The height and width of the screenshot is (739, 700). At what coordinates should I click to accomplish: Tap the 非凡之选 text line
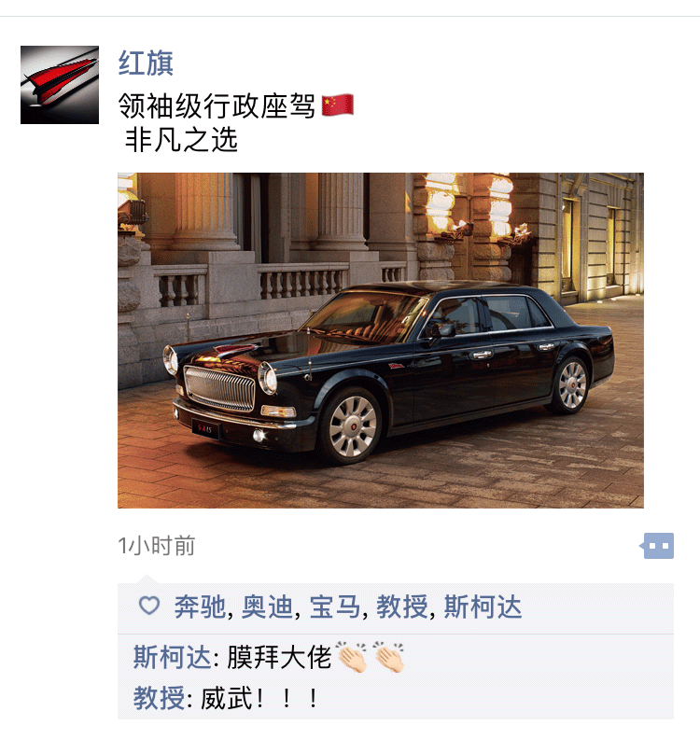click(x=181, y=140)
